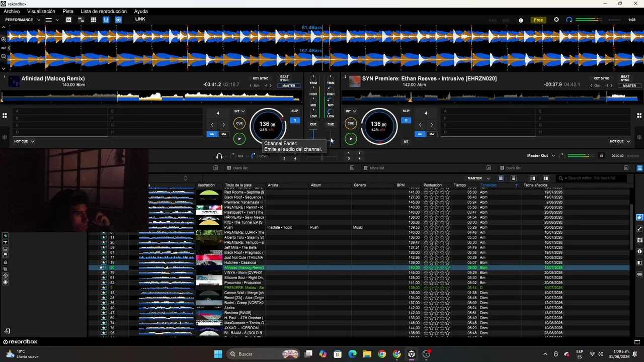
Task: Toggle the mixer panel icon
Action: (106, 20)
